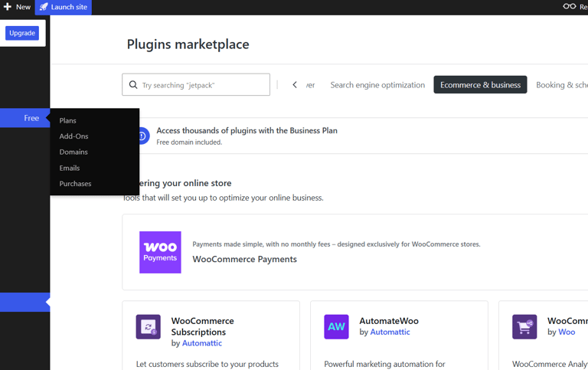Open Purchases from the flyout menu

[x=75, y=184]
